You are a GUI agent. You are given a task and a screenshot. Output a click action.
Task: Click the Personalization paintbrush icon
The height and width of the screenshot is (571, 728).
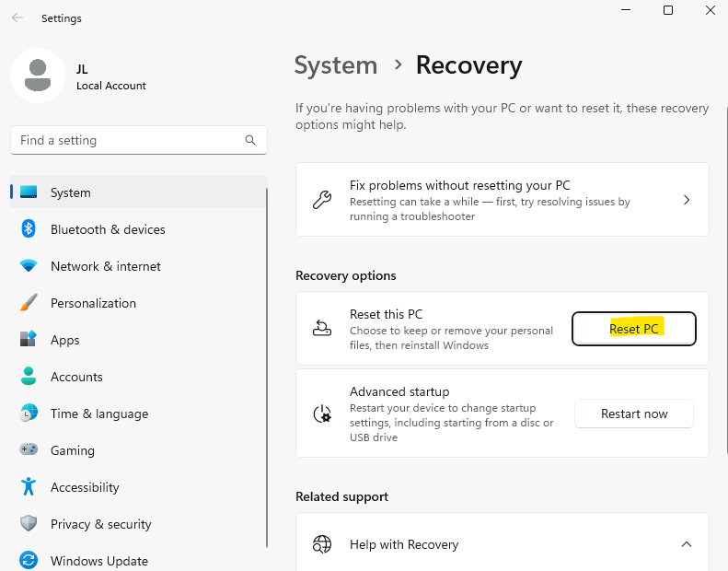[x=29, y=302]
